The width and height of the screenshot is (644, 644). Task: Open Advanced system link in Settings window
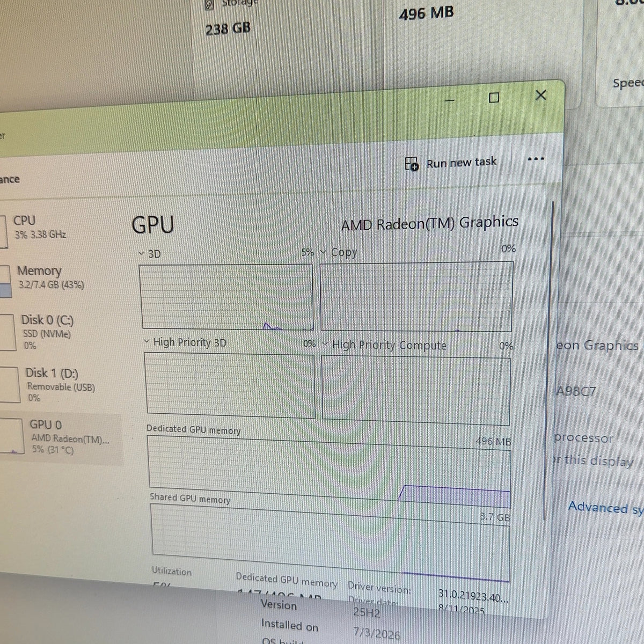(x=605, y=508)
